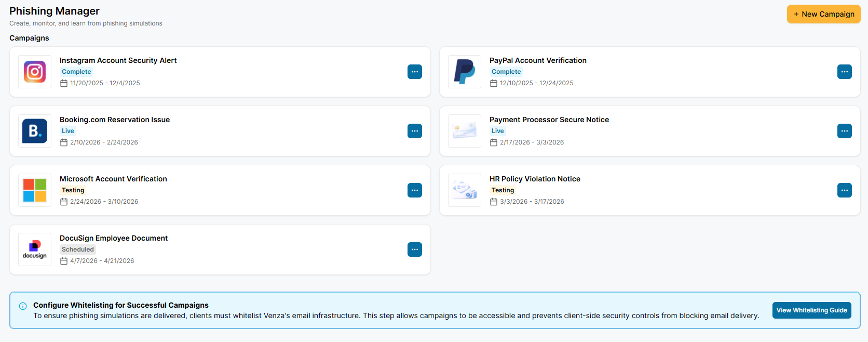Viewport: 868px width, 342px height.
Task: Click Scheduled status on DocuSign campaign
Action: click(x=78, y=249)
